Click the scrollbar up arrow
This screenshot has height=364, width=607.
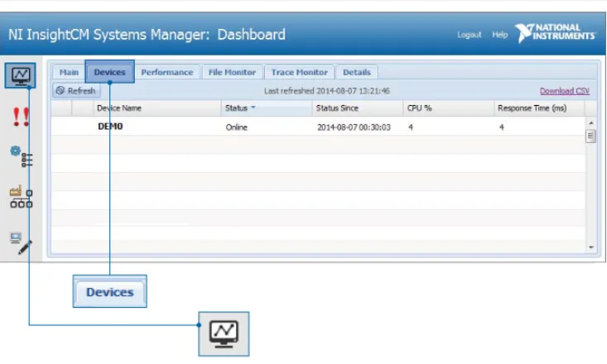point(590,123)
